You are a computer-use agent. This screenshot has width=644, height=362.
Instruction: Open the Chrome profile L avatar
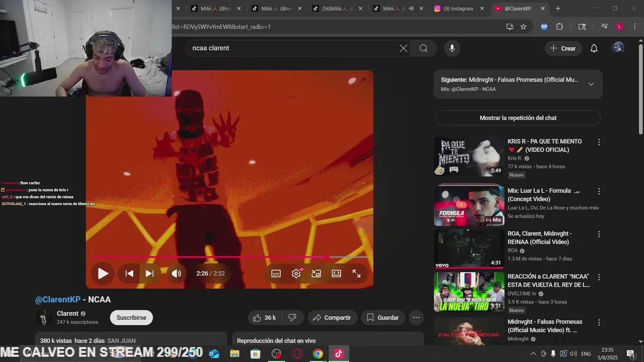coord(620,27)
